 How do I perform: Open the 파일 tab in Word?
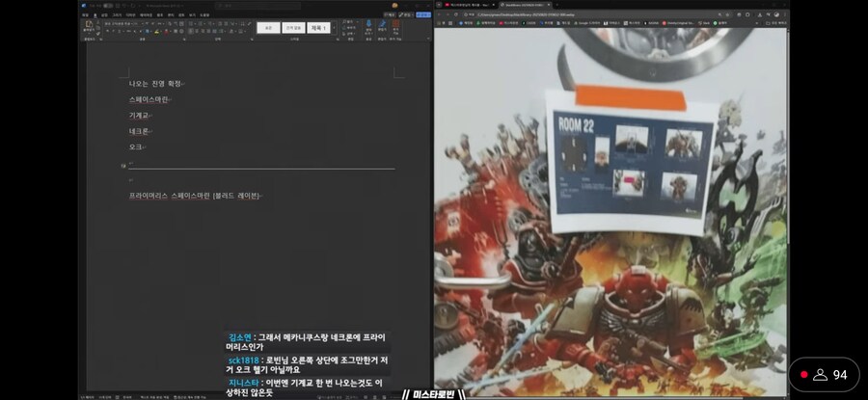click(x=85, y=14)
